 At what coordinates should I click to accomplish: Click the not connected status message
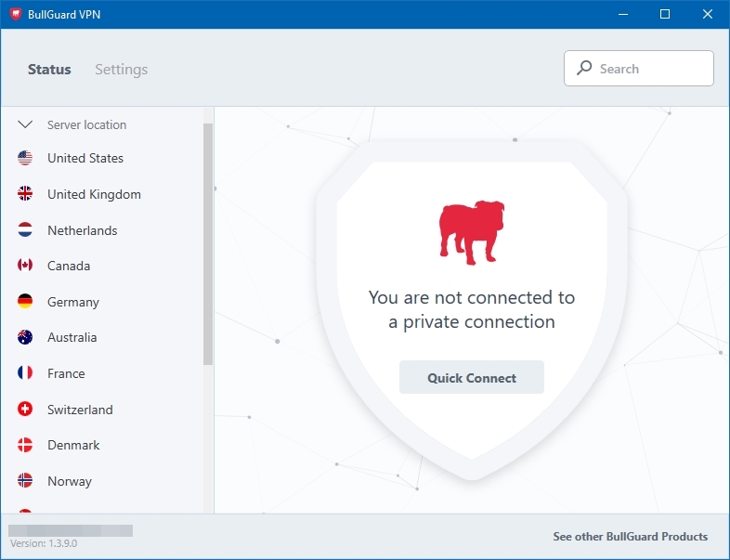(x=472, y=309)
